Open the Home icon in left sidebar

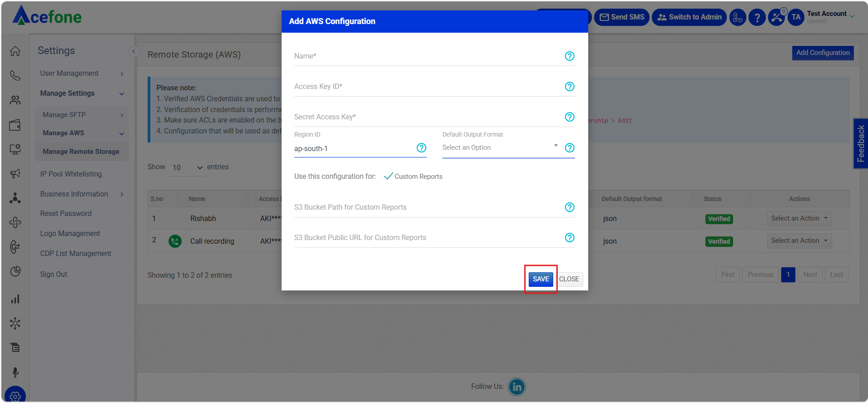coord(15,51)
